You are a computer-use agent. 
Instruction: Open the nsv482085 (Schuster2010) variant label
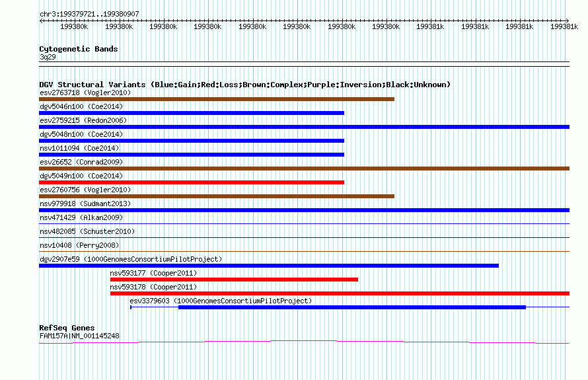coord(87,231)
